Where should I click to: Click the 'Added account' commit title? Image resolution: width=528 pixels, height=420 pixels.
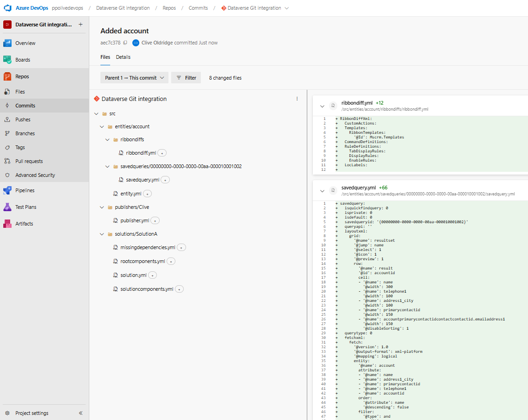[124, 31]
